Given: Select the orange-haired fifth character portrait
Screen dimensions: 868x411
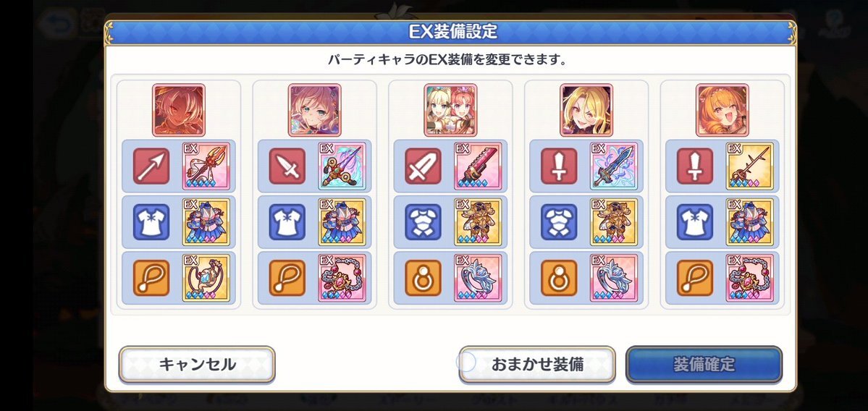Looking at the screenshot, I should [x=722, y=110].
